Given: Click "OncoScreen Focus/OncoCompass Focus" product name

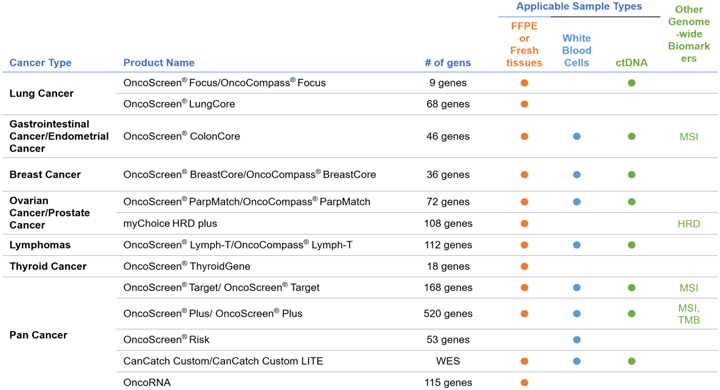Looking at the screenshot, I should tap(225, 83).
